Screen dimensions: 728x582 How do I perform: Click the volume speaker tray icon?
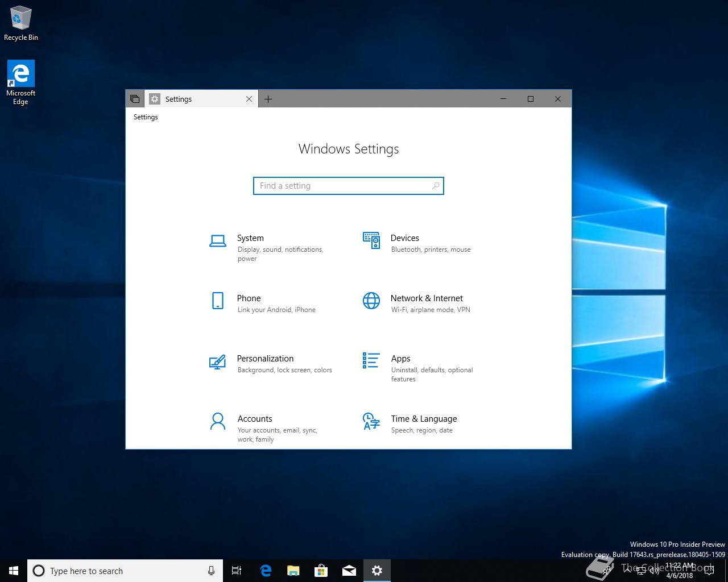(x=654, y=571)
